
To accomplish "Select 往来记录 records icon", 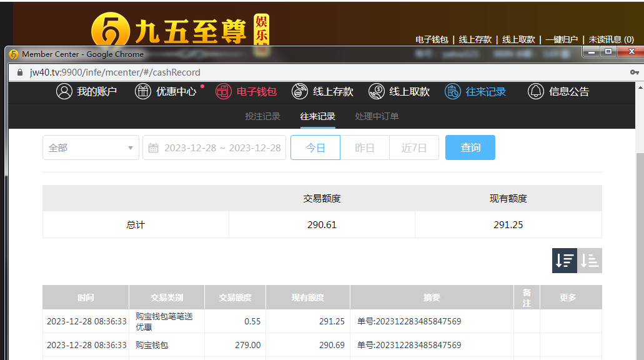I will [453, 92].
